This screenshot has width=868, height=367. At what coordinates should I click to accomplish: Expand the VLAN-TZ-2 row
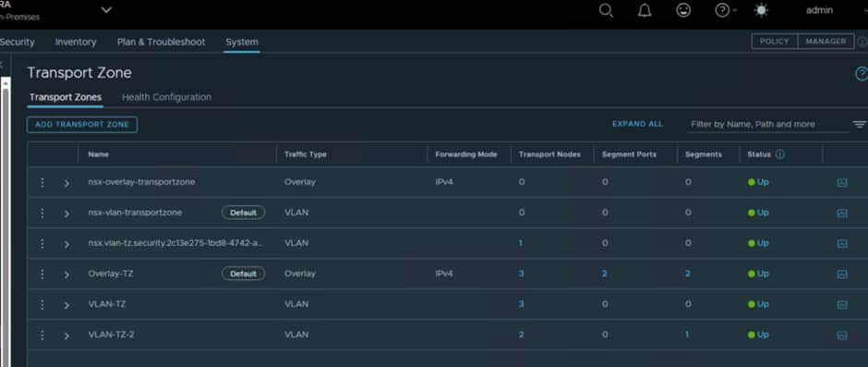tap(66, 336)
